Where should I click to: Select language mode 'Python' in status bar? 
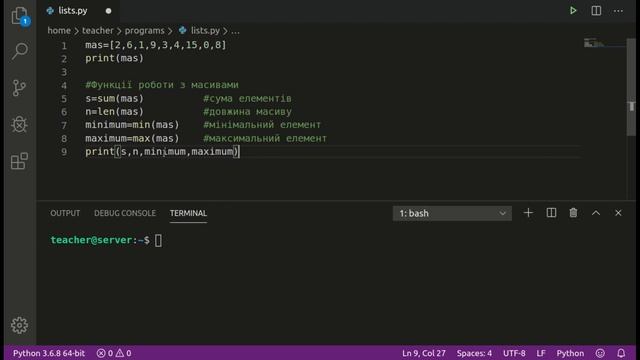coord(570,353)
